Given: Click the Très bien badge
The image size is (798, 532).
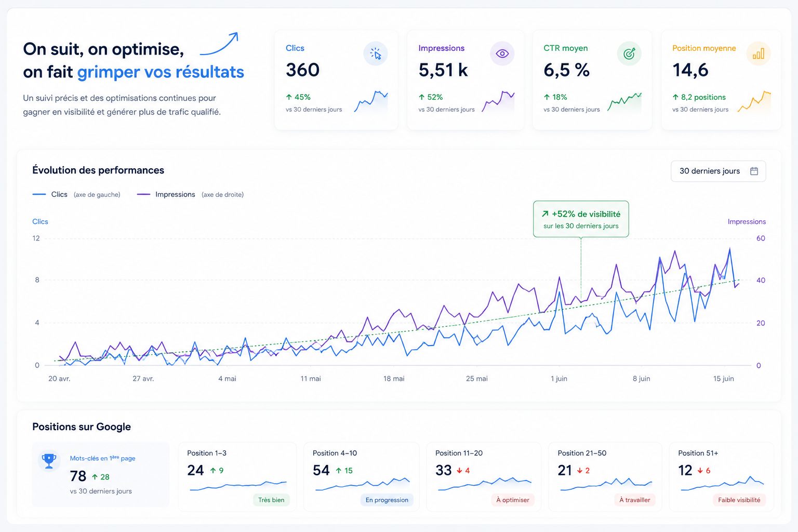Looking at the screenshot, I should [x=271, y=500].
